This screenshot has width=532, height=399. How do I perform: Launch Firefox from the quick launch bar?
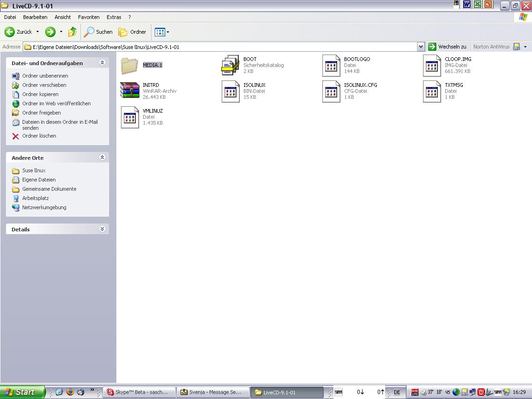click(70, 392)
